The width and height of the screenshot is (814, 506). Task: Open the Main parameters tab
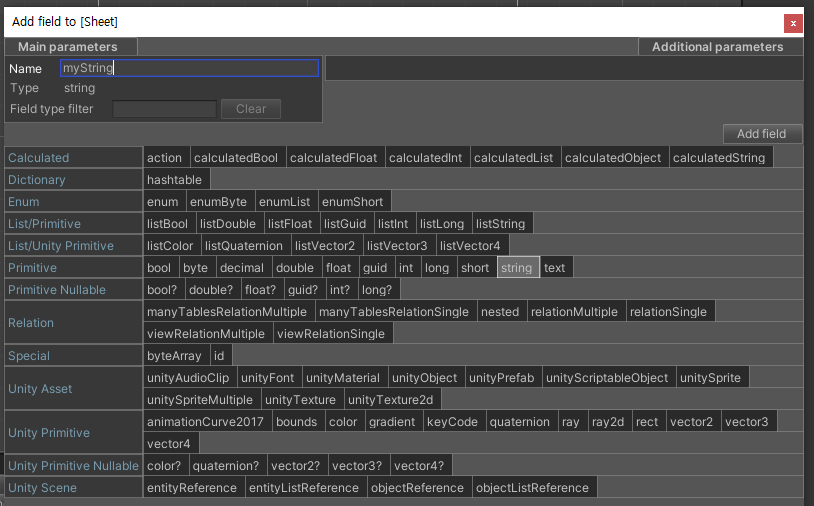(x=71, y=47)
